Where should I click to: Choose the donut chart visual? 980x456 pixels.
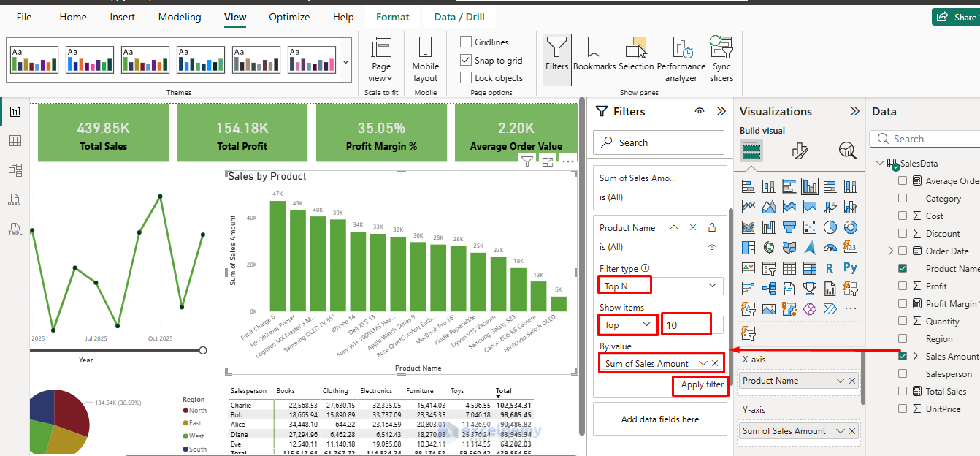[x=850, y=227]
